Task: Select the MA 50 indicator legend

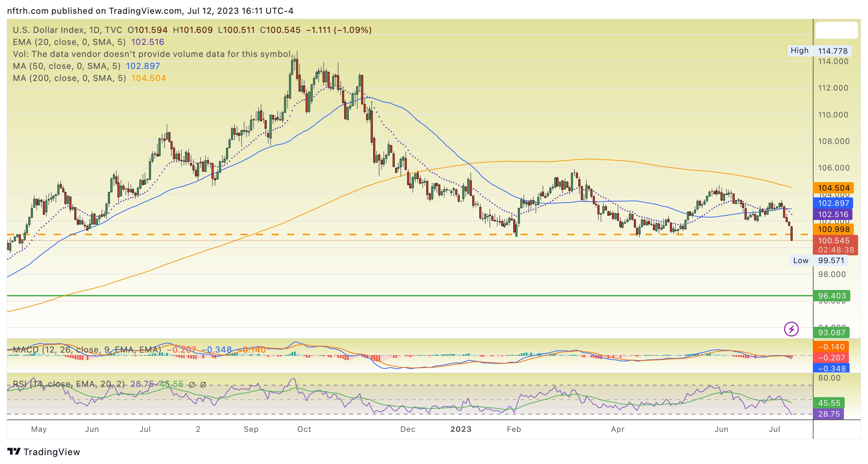Action: [x=66, y=66]
